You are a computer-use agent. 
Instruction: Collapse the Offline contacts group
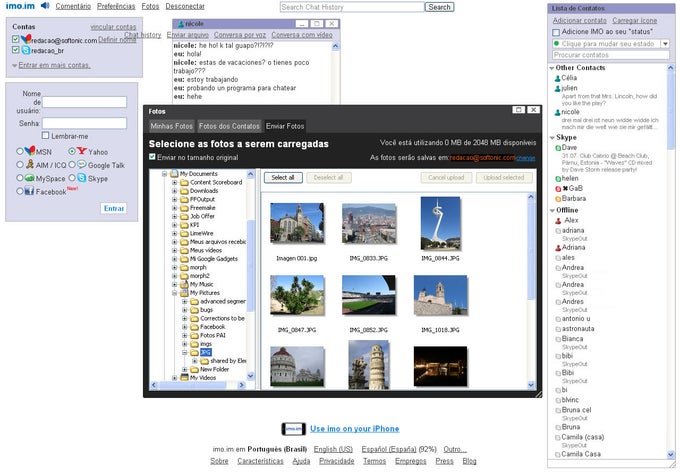pos(552,210)
